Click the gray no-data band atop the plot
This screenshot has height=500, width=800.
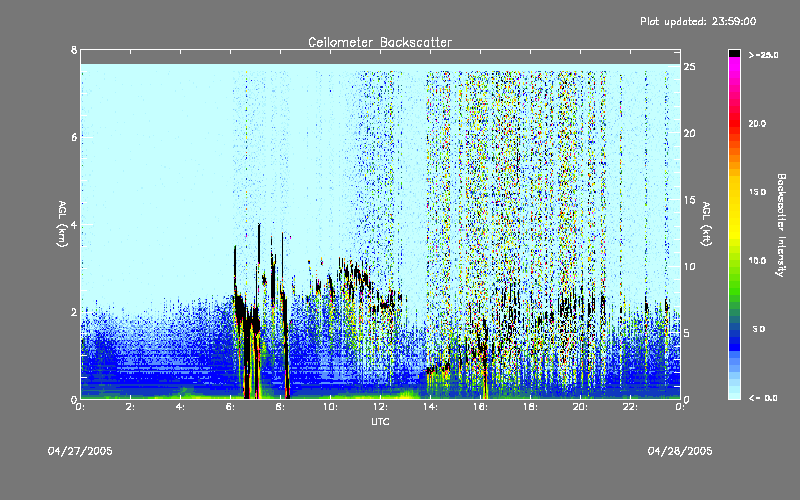(x=380, y=57)
